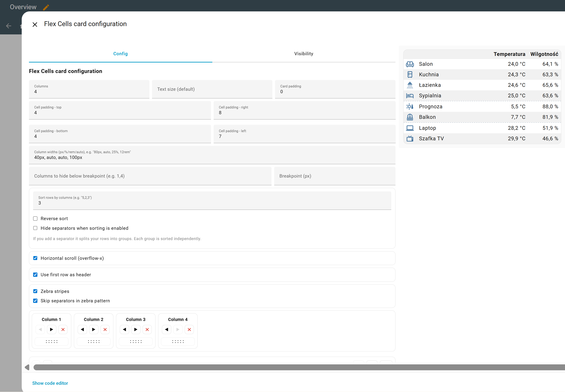Switch to the Visibility tab
The height and width of the screenshot is (392, 565).
pyautogui.click(x=304, y=53)
